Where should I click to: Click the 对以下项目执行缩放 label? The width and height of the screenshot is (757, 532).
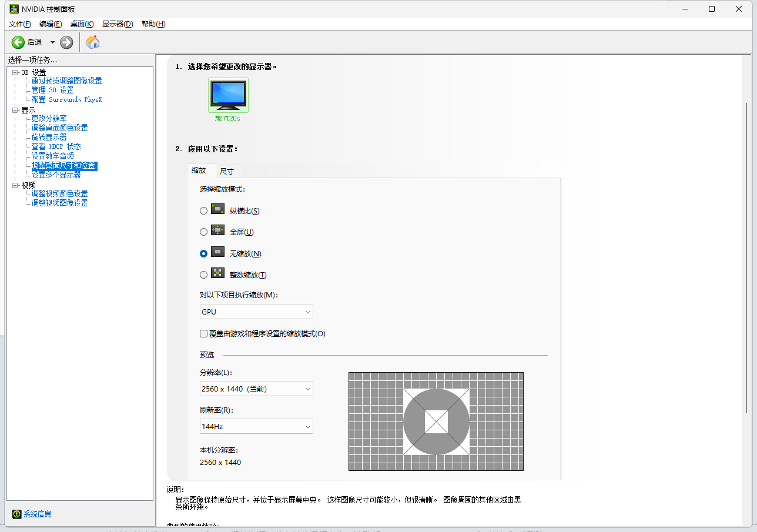(x=238, y=295)
